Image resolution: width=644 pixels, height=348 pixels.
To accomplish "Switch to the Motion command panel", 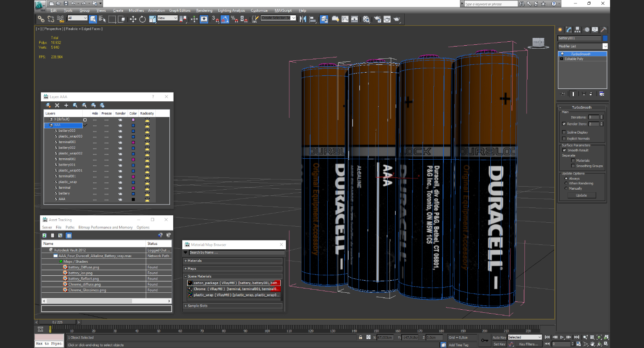I will [x=586, y=30].
